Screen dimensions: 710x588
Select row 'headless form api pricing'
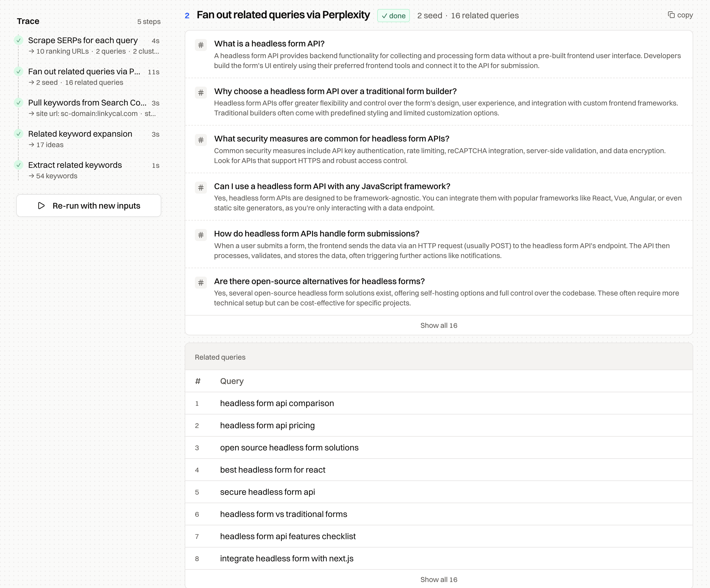pyautogui.click(x=439, y=426)
